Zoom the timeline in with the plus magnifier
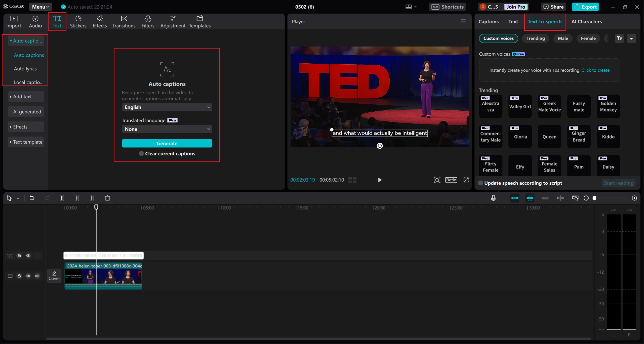644x344 pixels. click(x=635, y=198)
